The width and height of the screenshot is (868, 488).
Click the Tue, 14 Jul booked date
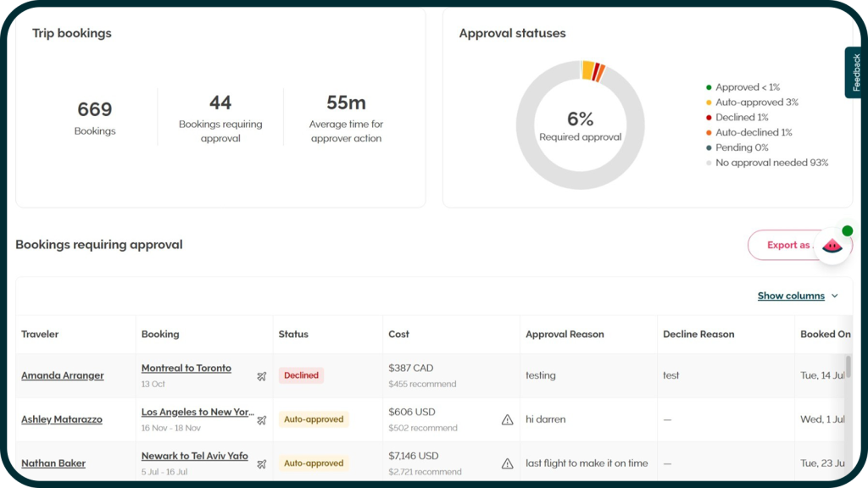(x=822, y=375)
